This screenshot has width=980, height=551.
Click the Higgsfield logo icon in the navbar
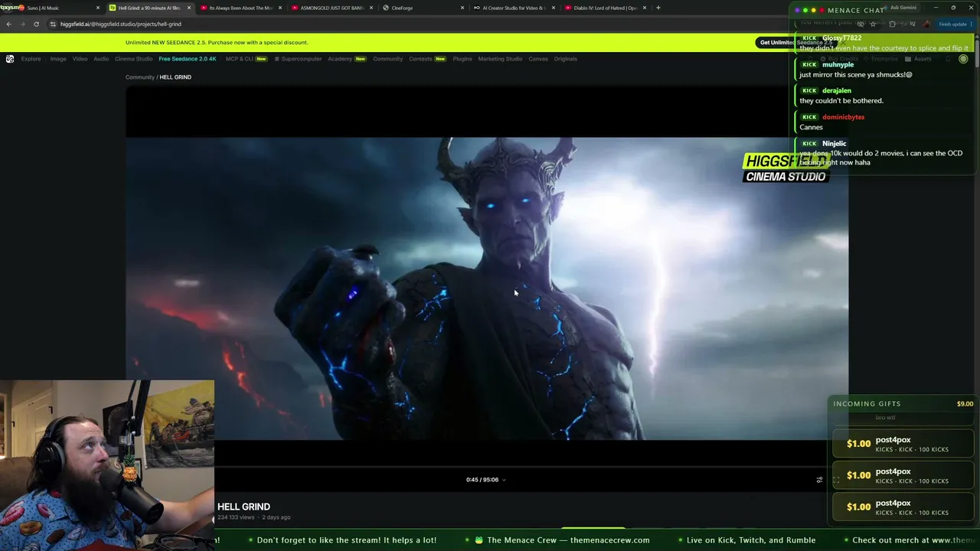coord(10,59)
